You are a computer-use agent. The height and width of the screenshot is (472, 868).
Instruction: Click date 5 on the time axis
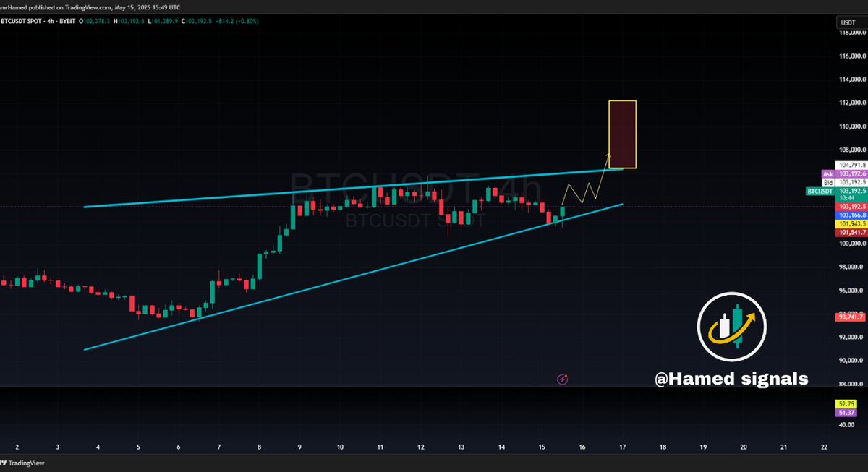pos(137,447)
